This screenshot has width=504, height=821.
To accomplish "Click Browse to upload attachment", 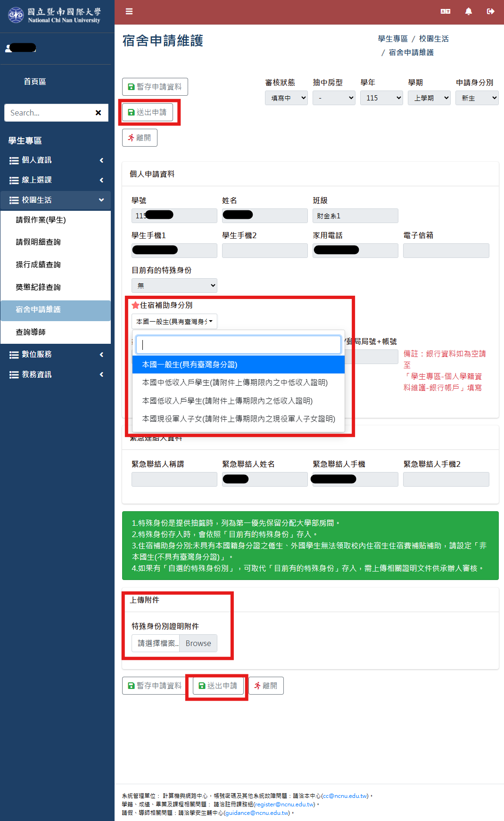I will click(198, 643).
